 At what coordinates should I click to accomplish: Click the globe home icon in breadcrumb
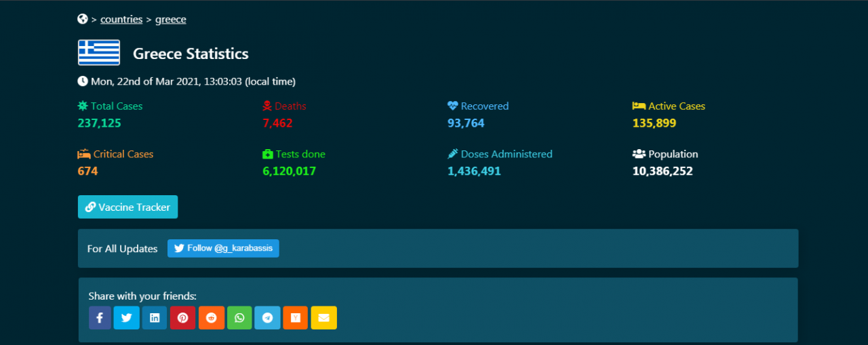click(x=83, y=19)
